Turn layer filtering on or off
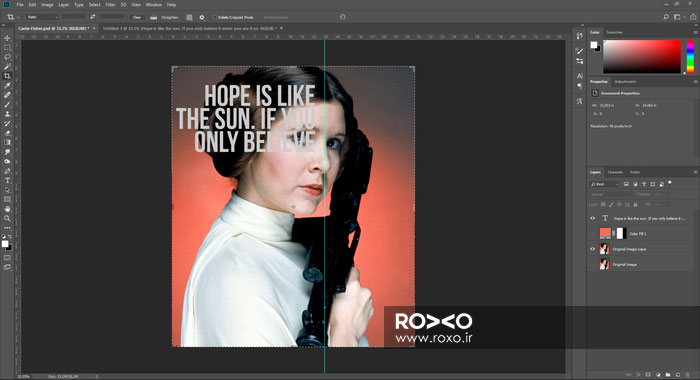 tap(670, 183)
